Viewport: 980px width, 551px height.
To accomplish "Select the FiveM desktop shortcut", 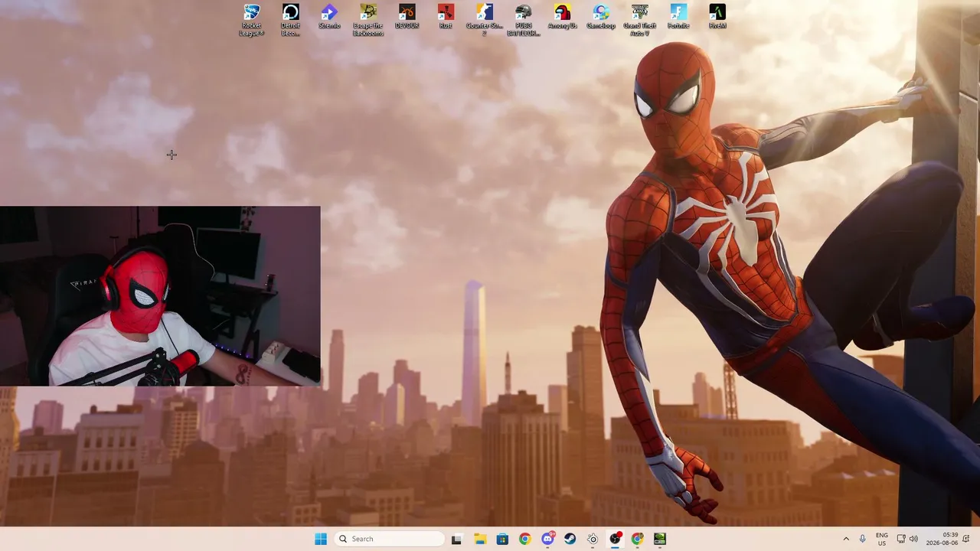I will click(717, 17).
